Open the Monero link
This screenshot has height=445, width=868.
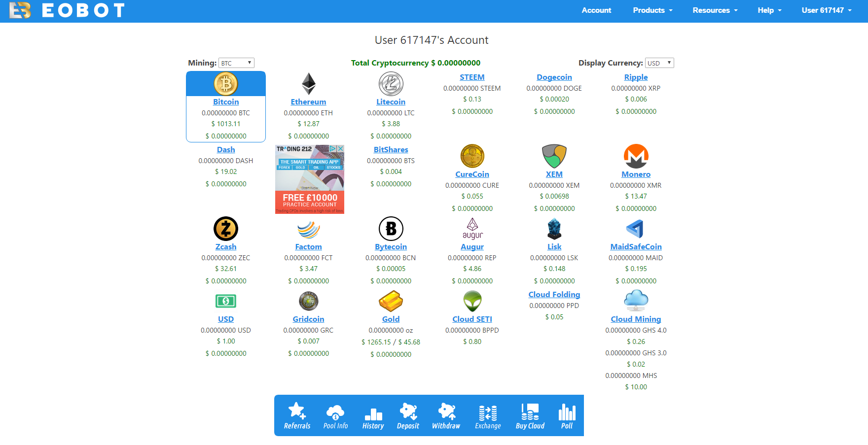click(x=636, y=174)
